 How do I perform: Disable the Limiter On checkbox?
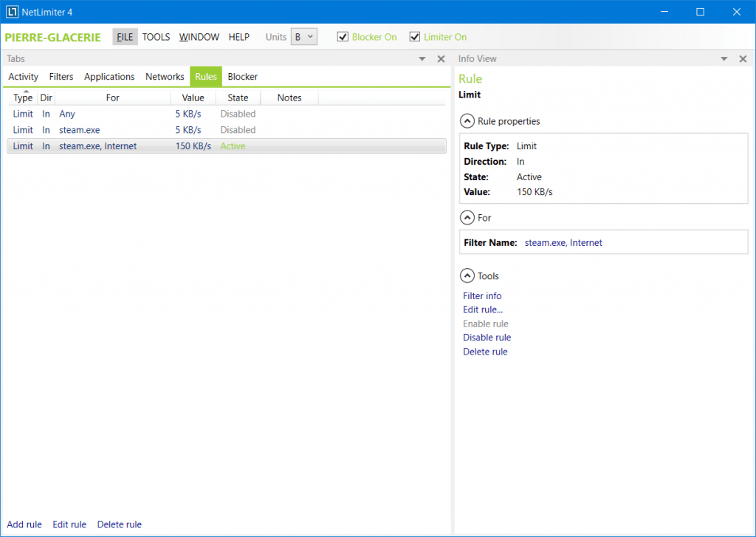pos(415,36)
